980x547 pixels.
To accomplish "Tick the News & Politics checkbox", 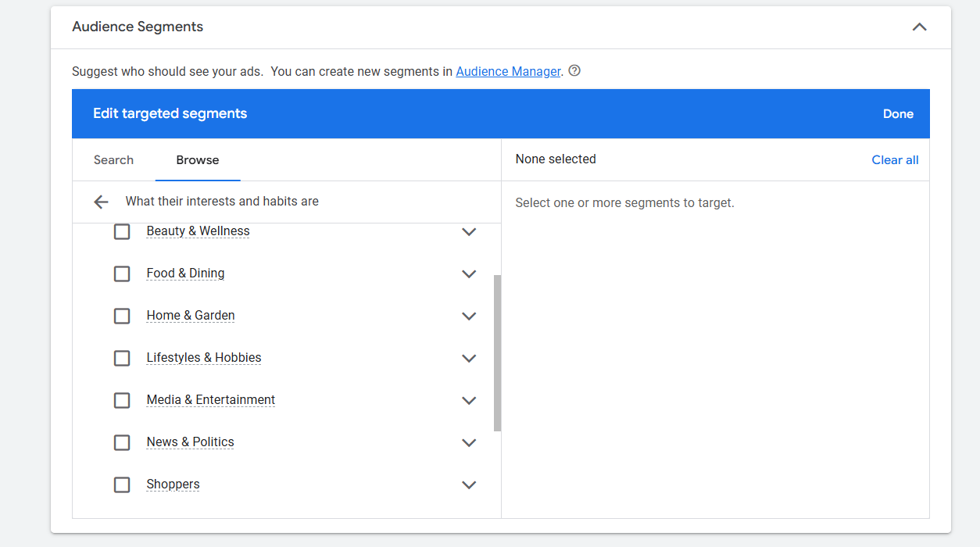I will point(122,443).
